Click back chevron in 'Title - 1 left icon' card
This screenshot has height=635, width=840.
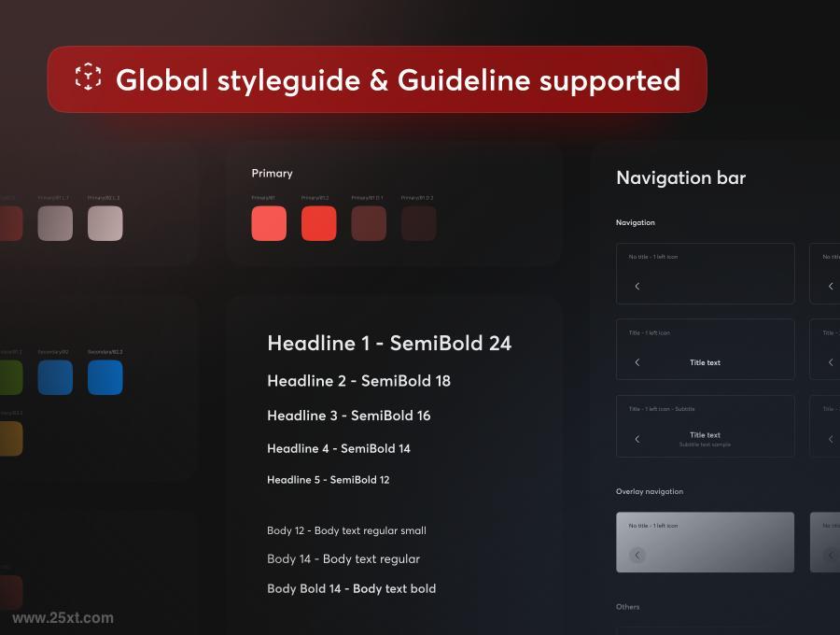click(x=637, y=362)
